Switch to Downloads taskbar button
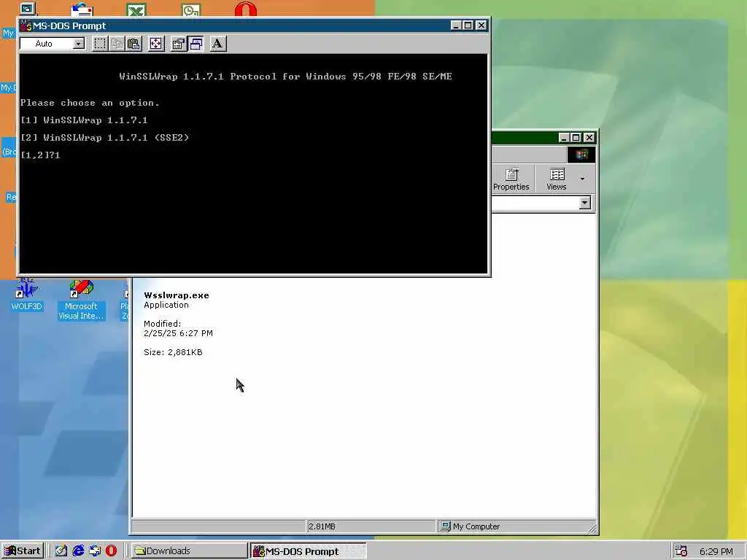 pyautogui.click(x=189, y=551)
